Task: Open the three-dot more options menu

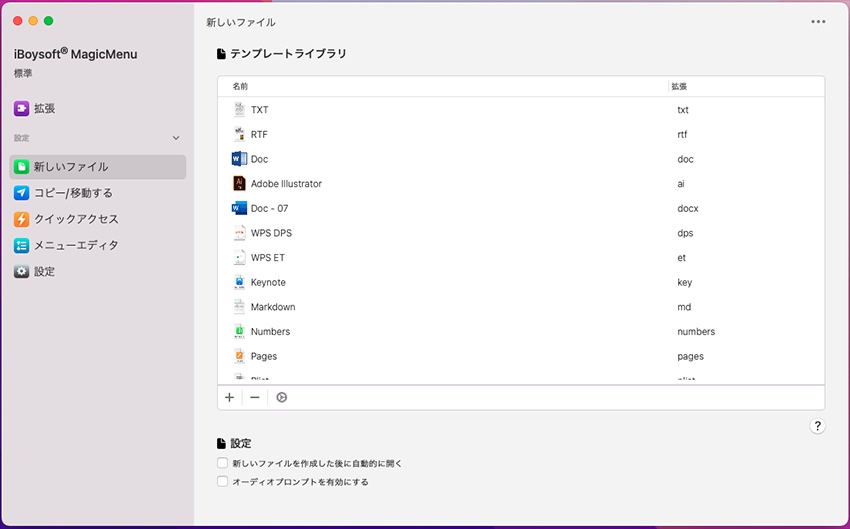Action: tap(818, 22)
